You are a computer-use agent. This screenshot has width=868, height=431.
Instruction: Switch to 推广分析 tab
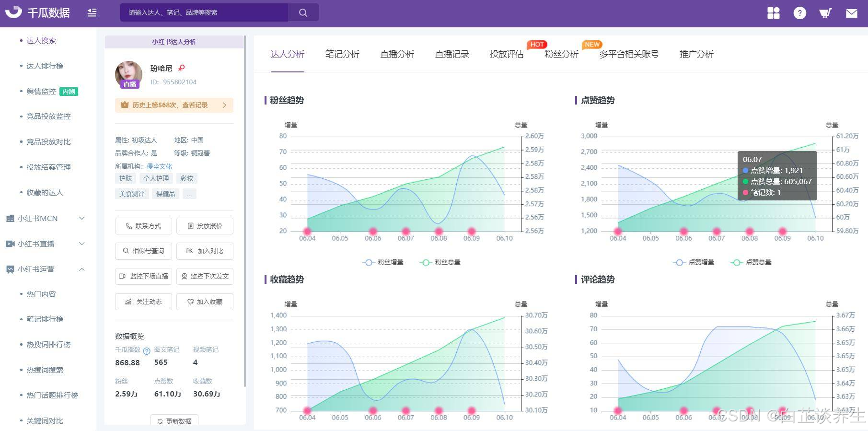click(697, 54)
